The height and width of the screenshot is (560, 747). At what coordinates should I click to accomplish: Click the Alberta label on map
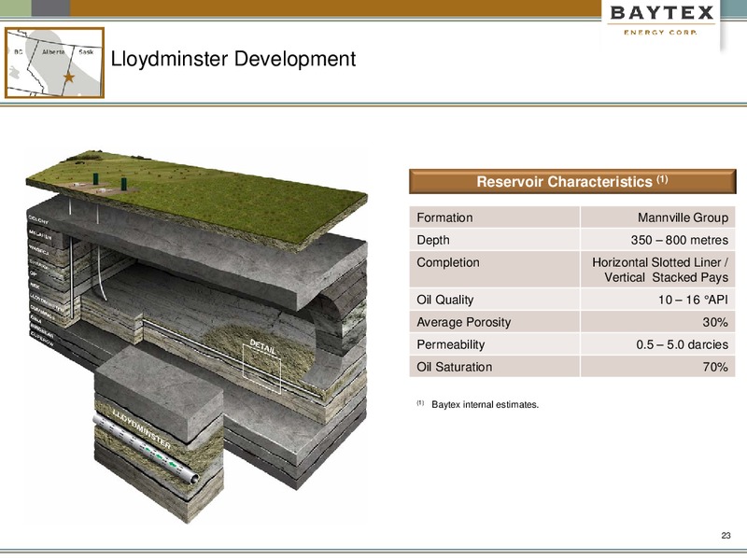pos(53,52)
